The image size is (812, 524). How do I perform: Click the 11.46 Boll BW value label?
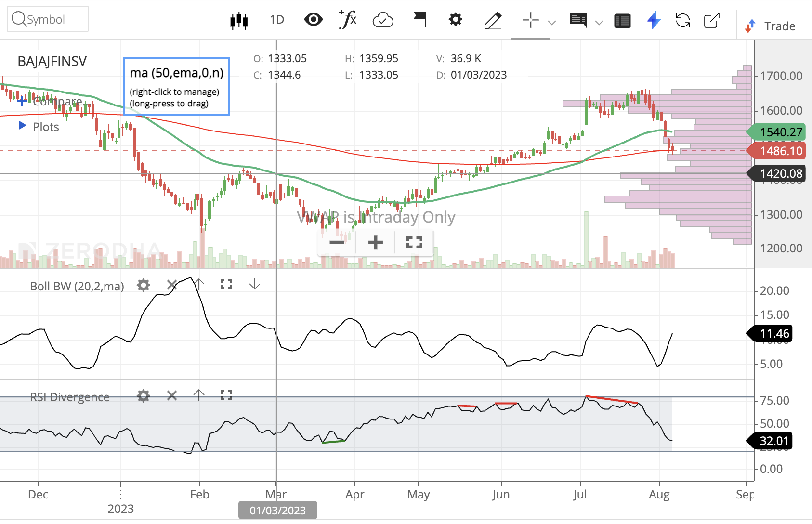pos(769,333)
